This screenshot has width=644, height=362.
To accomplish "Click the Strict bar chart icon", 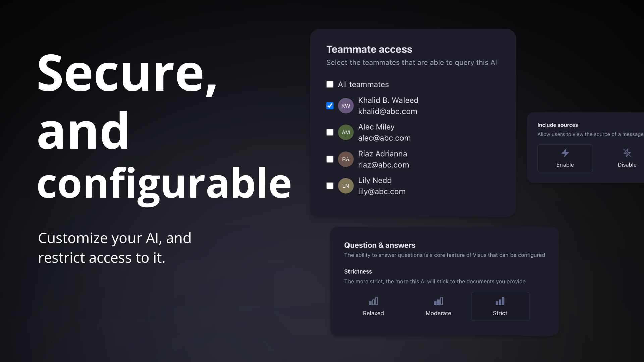I will (500, 301).
